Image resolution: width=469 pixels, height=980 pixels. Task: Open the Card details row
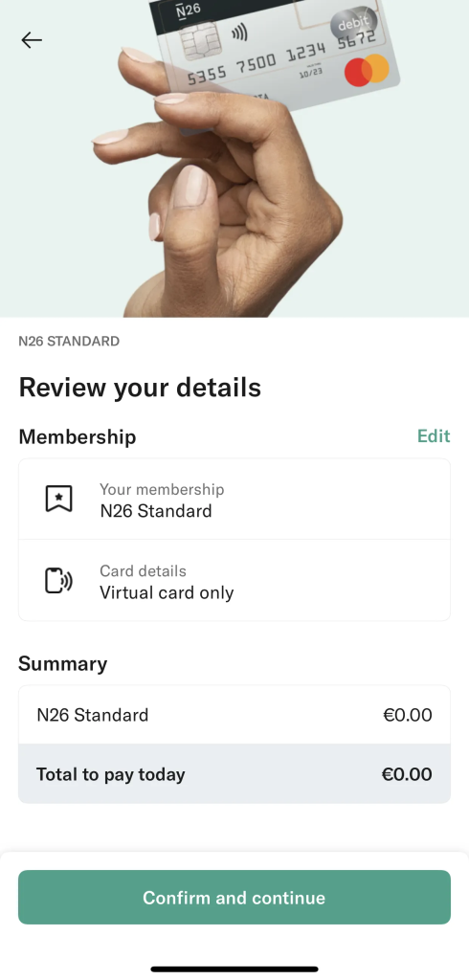[234, 581]
